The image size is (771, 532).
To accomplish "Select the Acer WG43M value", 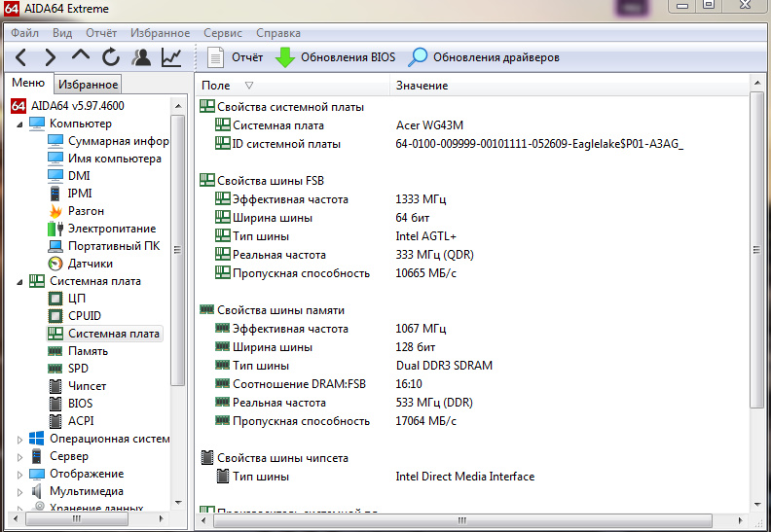I will click(429, 125).
